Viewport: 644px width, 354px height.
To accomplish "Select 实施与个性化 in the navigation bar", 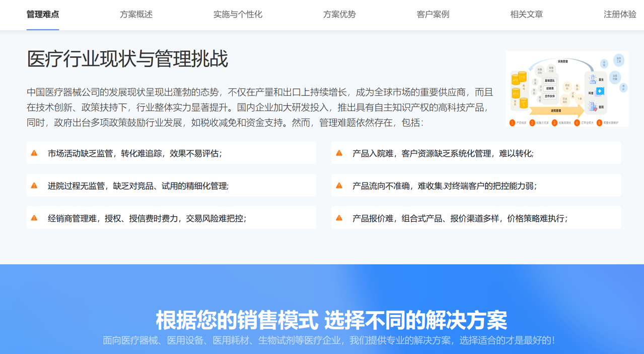I will pos(238,15).
